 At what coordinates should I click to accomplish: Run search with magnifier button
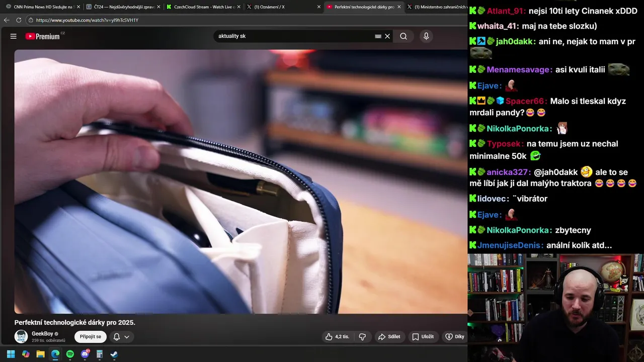pos(404,36)
